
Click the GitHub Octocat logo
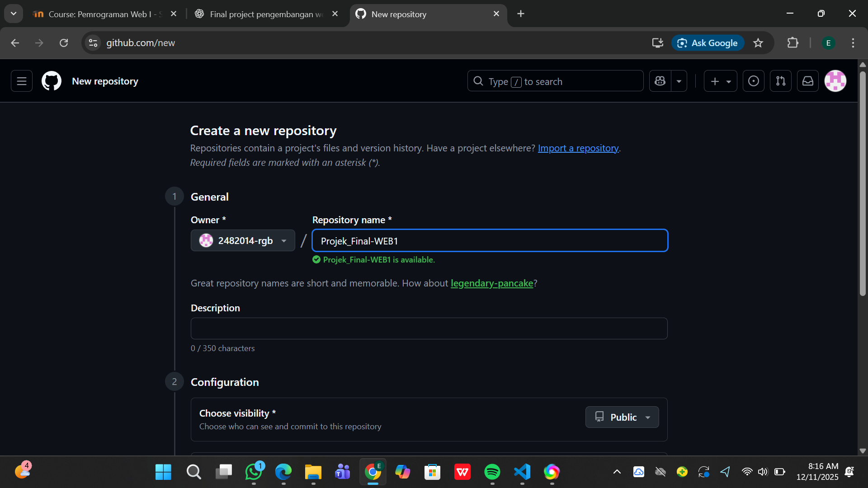point(52,81)
